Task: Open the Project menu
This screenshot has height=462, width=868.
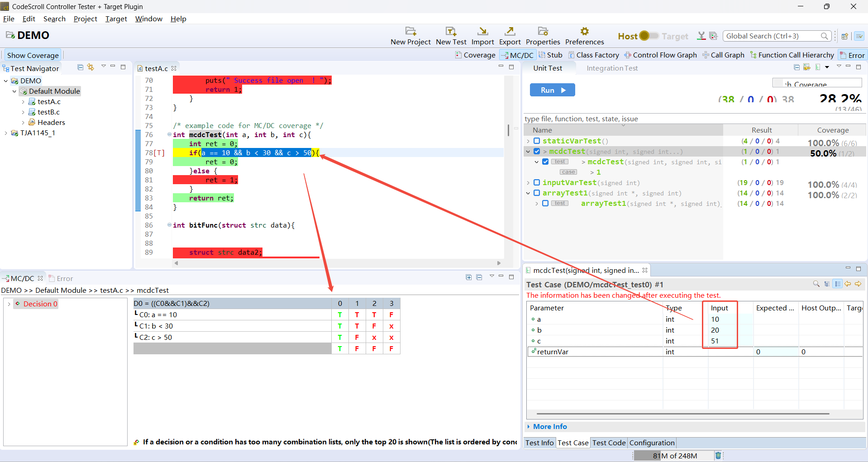Action: point(86,19)
